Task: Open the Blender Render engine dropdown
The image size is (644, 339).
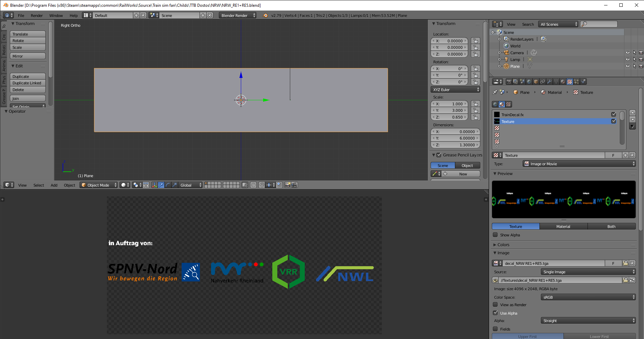Action: point(237,15)
